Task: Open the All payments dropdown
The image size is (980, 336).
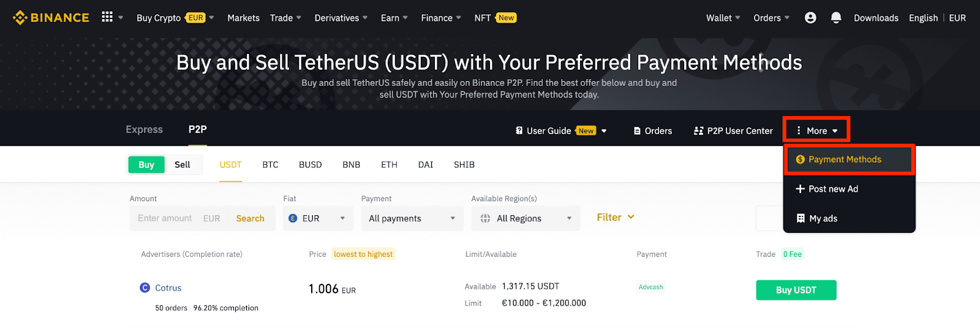Action: (x=412, y=218)
